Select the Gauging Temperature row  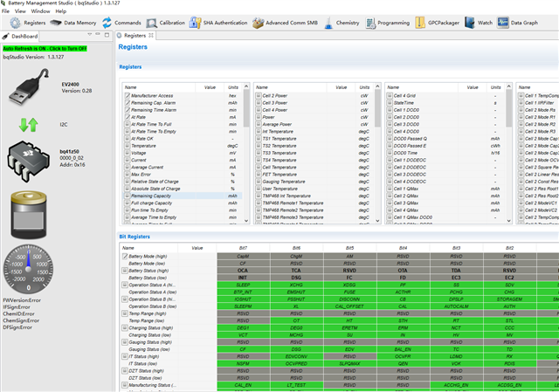click(x=314, y=182)
